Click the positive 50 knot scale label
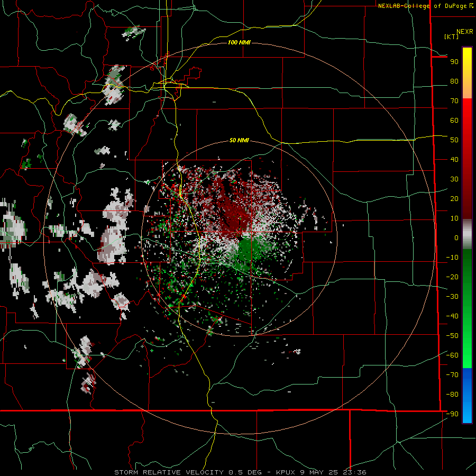Viewport: 476px width, 476px height. [454, 140]
